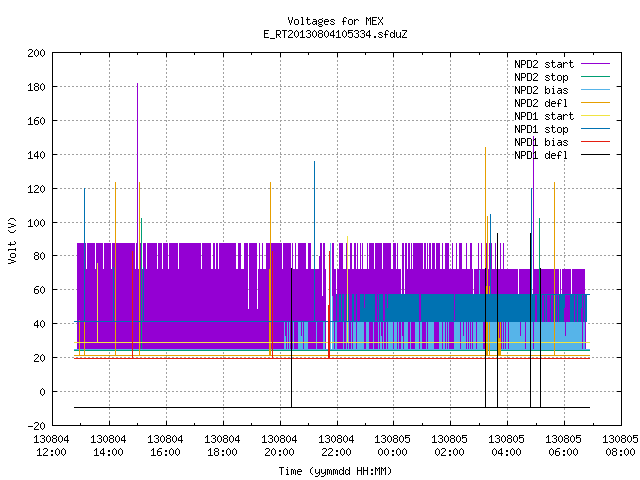Click the y-axis value 60
Viewport: 640px width, 480px height.
(x=39, y=290)
